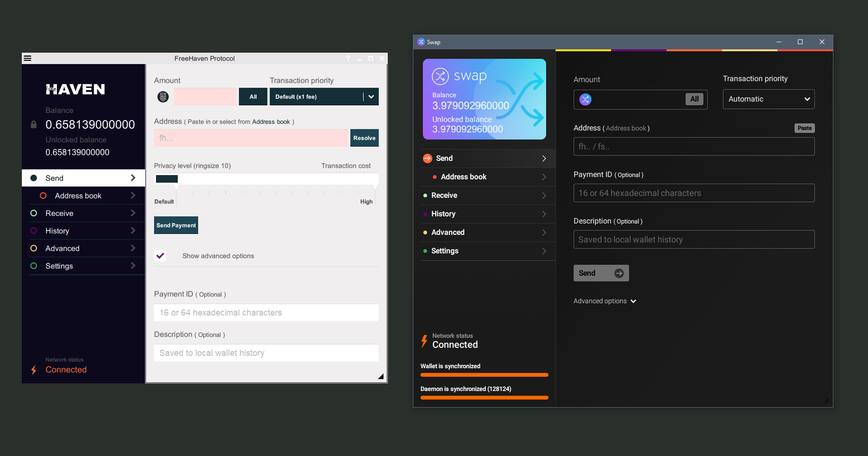The height and width of the screenshot is (456, 868).
Task: Select Send page in Swap sidebar
Action: coord(488,158)
